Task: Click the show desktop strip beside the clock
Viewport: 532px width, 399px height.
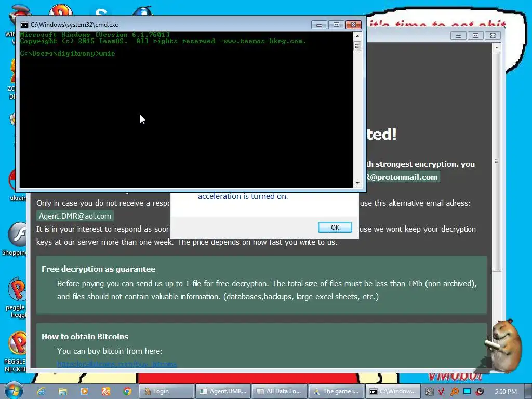Action: click(528, 391)
